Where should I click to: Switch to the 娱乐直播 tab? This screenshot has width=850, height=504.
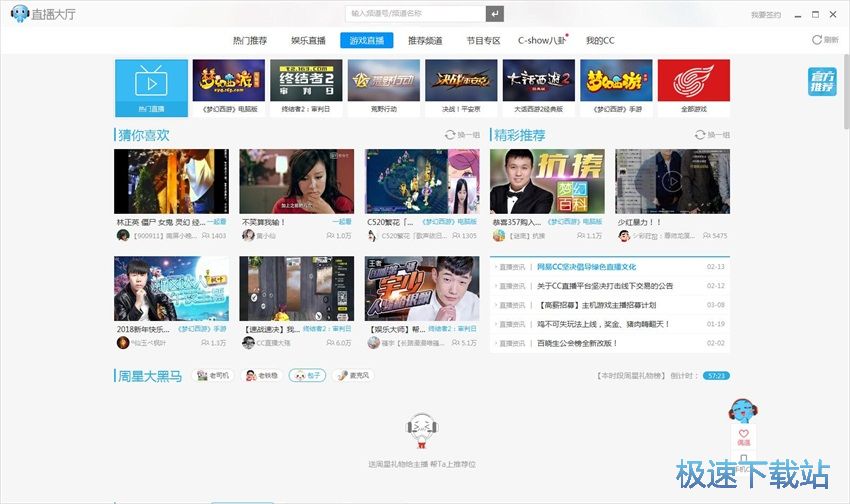point(308,40)
